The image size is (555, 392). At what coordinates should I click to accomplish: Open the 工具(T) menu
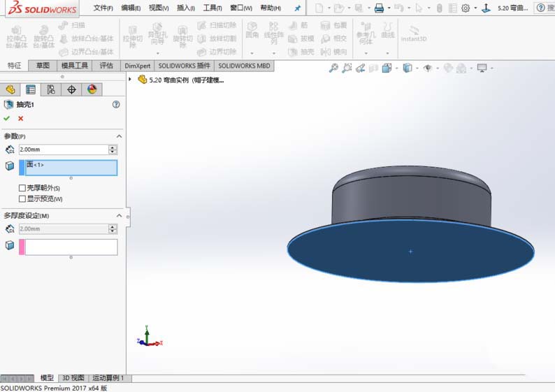[212, 8]
